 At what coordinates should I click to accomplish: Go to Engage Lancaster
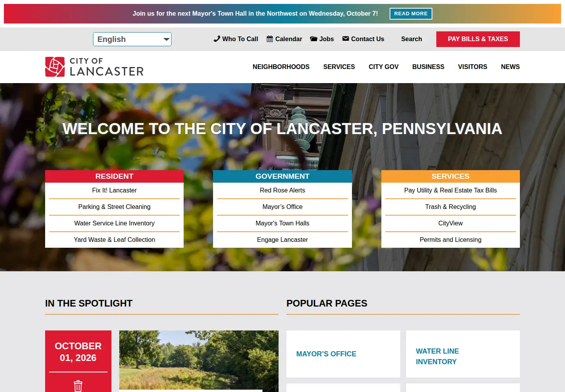282,240
